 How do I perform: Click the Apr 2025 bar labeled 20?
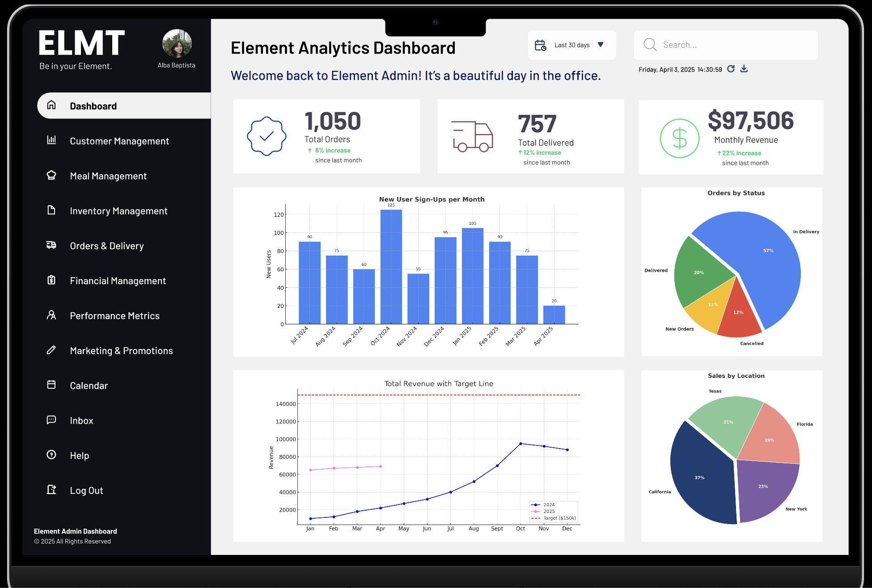[x=554, y=315]
